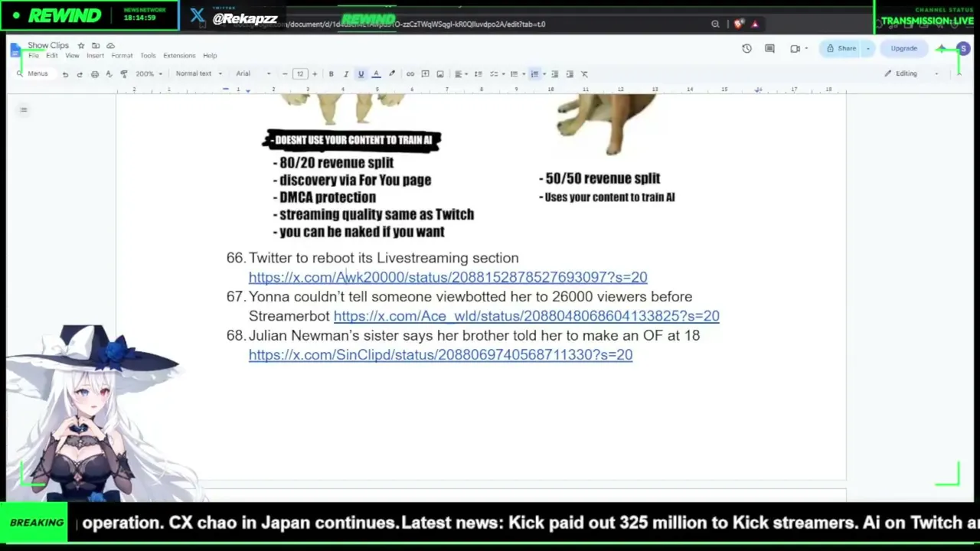This screenshot has width=980, height=551.
Task: Open the Insert menu
Action: (x=95, y=56)
